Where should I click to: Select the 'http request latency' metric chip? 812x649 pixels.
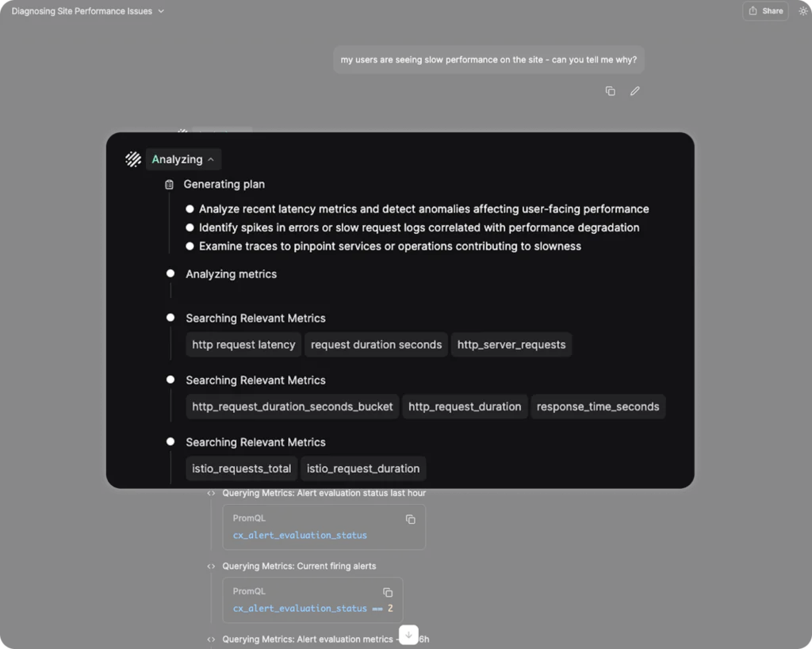click(x=243, y=345)
